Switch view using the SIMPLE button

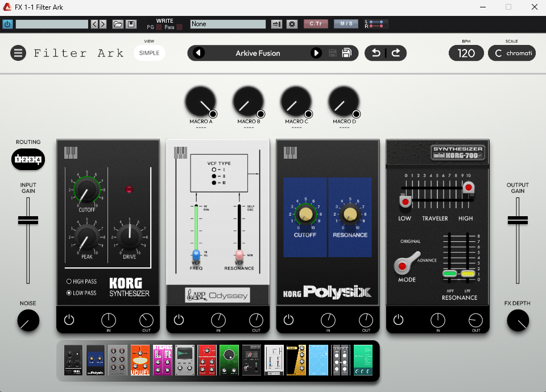tap(149, 53)
